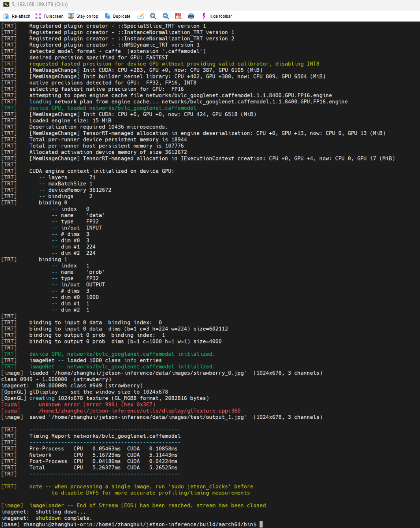Click the session key icon in title bar
Viewport: 420px width, 528px height.
coord(6,4)
